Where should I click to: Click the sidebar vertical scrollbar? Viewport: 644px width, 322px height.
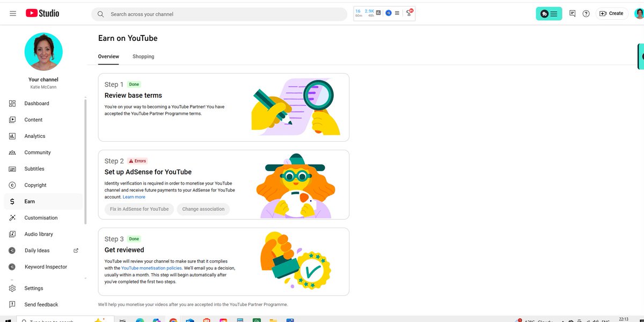(x=85, y=161)
